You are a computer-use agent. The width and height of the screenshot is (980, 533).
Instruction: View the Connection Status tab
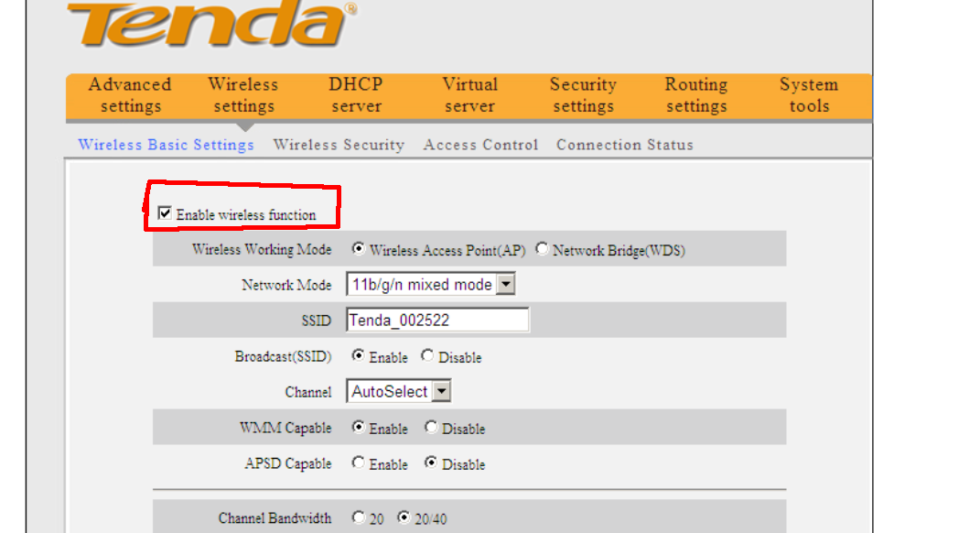[x=625, y=145]
